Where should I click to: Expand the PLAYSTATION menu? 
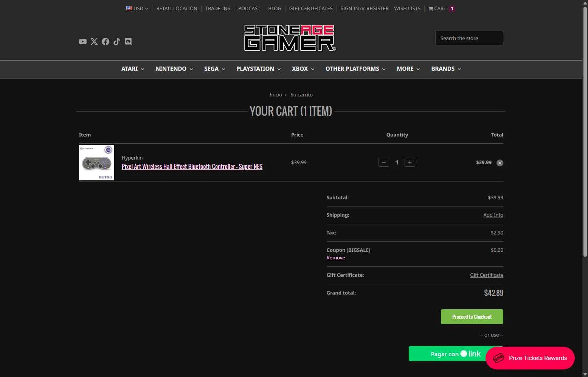[259, 69]
